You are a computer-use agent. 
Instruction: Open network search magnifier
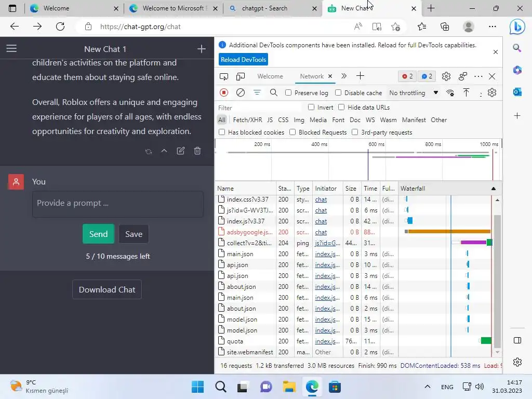pyautogui.click(x=273, y=92)
